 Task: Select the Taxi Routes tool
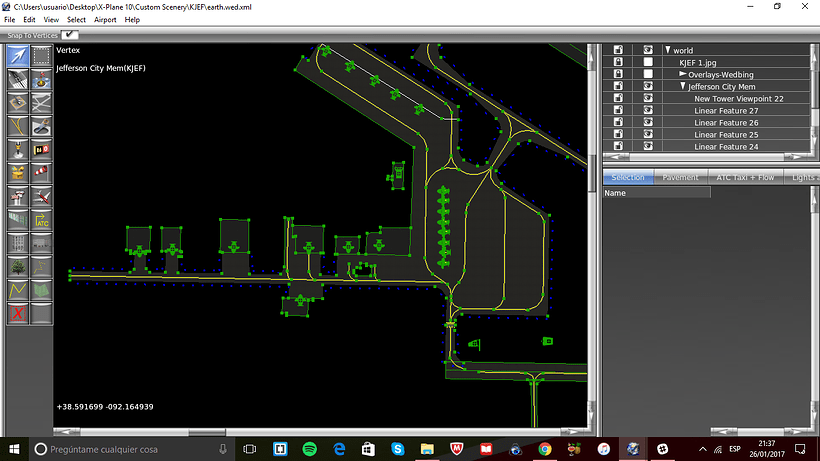[x=18, y=220]
